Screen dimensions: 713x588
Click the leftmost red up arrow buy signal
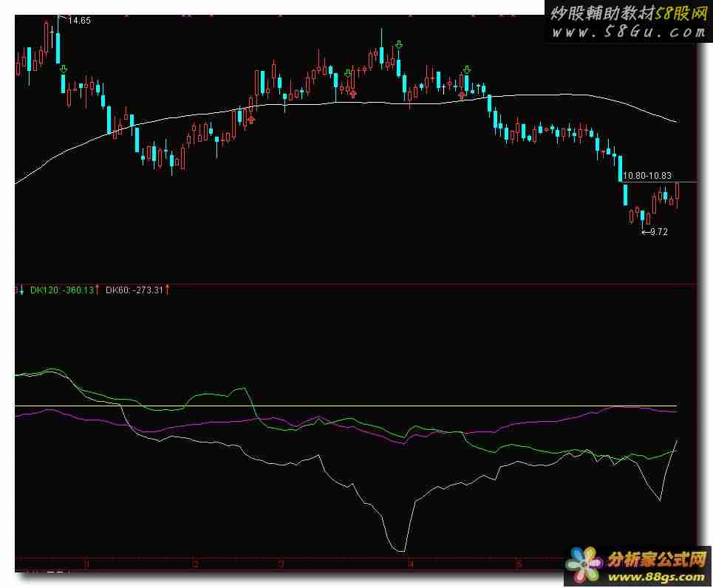click(251, 118)
